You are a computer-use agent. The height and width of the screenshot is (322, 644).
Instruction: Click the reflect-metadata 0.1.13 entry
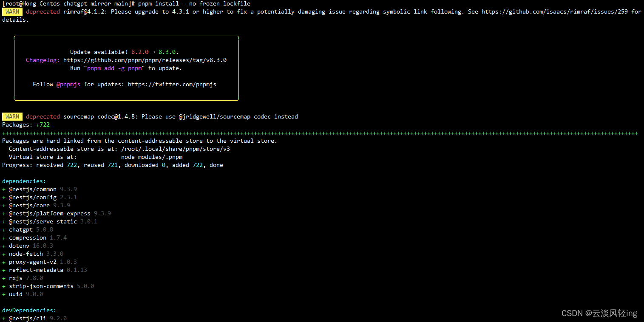(x=45, y=270)
